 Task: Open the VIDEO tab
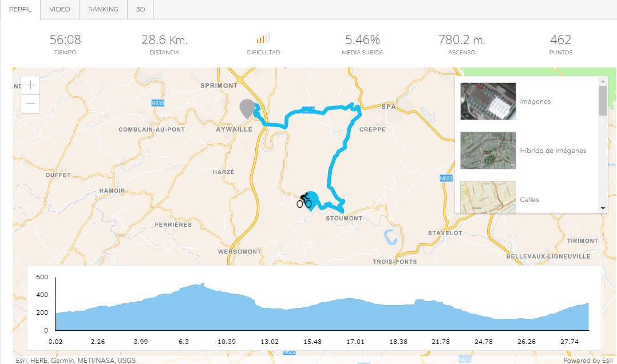60,10
